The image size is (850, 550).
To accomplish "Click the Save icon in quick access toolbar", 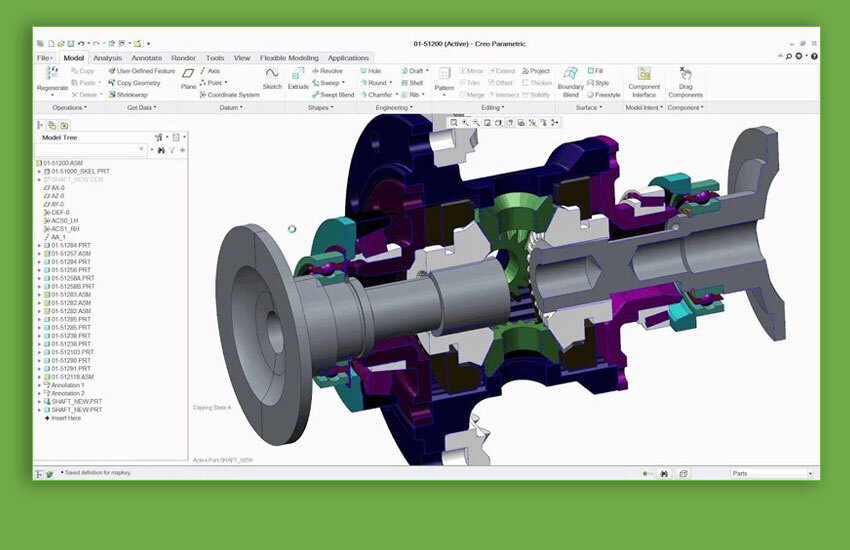I will (x=70, y=43).
